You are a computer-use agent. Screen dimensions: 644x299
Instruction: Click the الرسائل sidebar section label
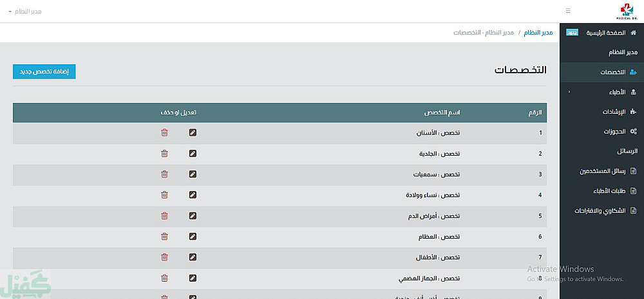[627, 151]
